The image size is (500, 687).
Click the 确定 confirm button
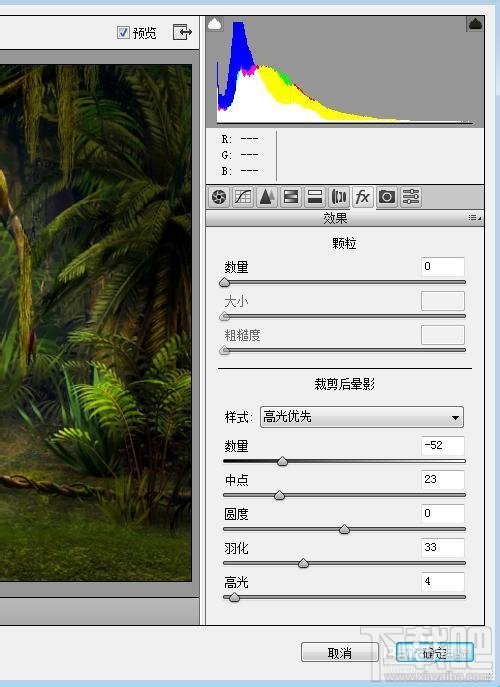pos(434,653)
